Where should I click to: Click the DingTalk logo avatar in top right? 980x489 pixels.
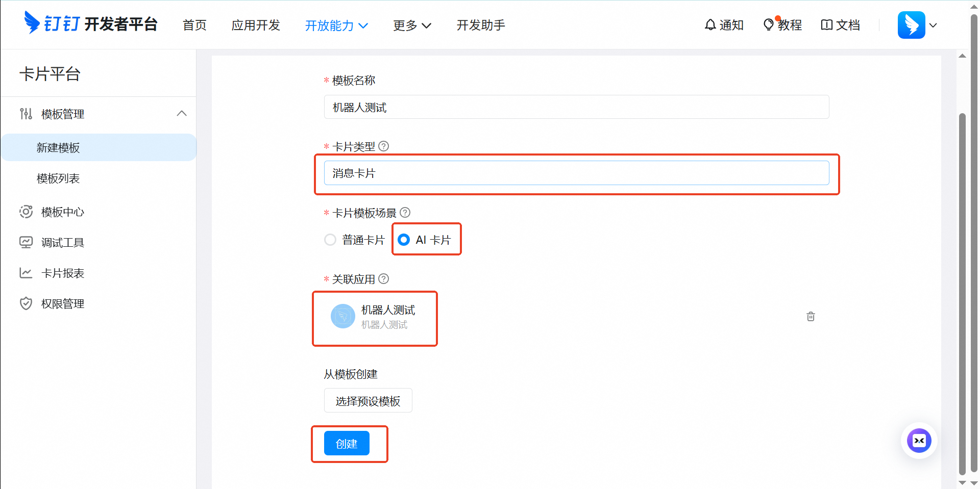(x=912, y=24)
